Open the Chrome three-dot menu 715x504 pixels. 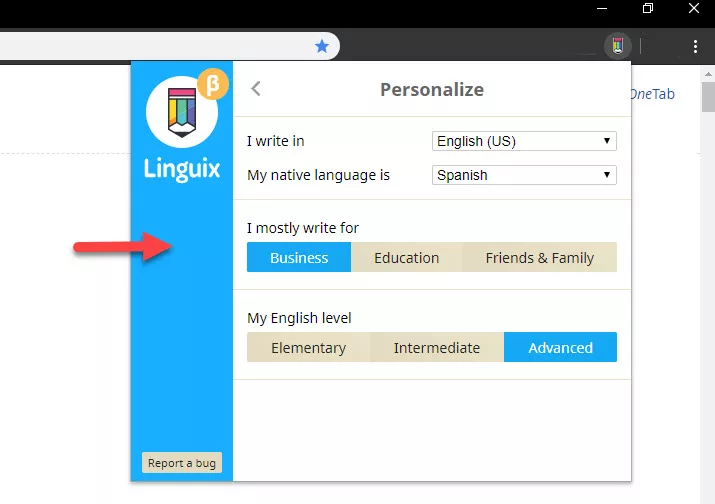pyautogui.click(x=695, y=46)
